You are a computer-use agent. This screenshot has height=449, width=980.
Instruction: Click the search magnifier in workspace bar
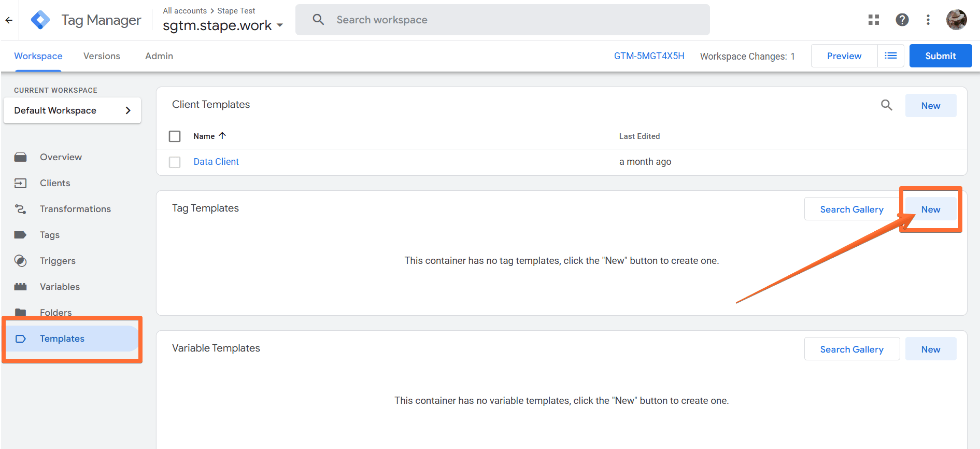tap(318, 20)
